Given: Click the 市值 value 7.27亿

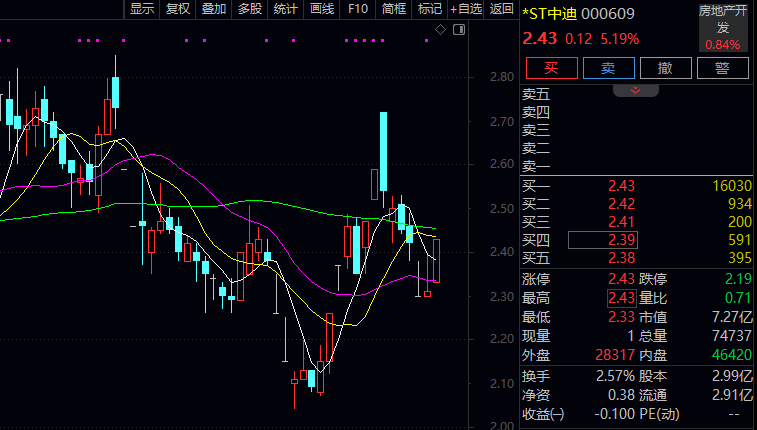Looking at the screenshot, I should 732,317.
